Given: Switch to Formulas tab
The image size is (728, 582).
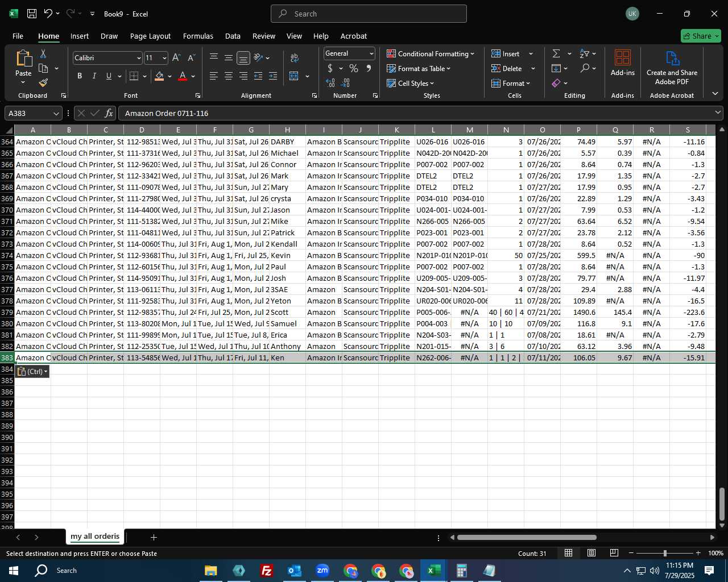Looking at the screenshot, I should click(198, 36).
